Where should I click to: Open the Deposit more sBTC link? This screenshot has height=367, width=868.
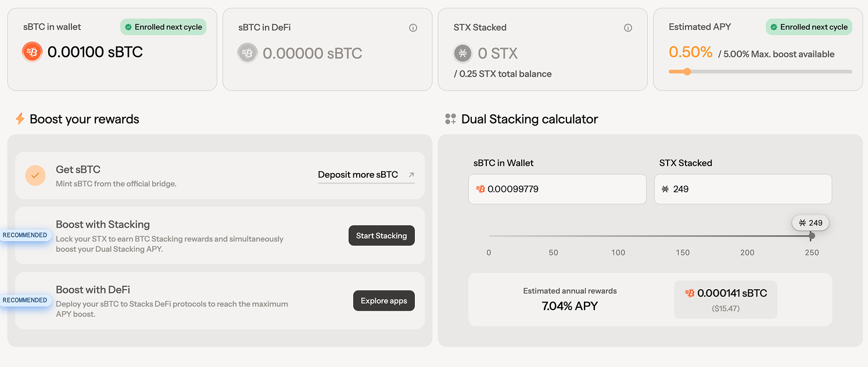click(358, 175)
